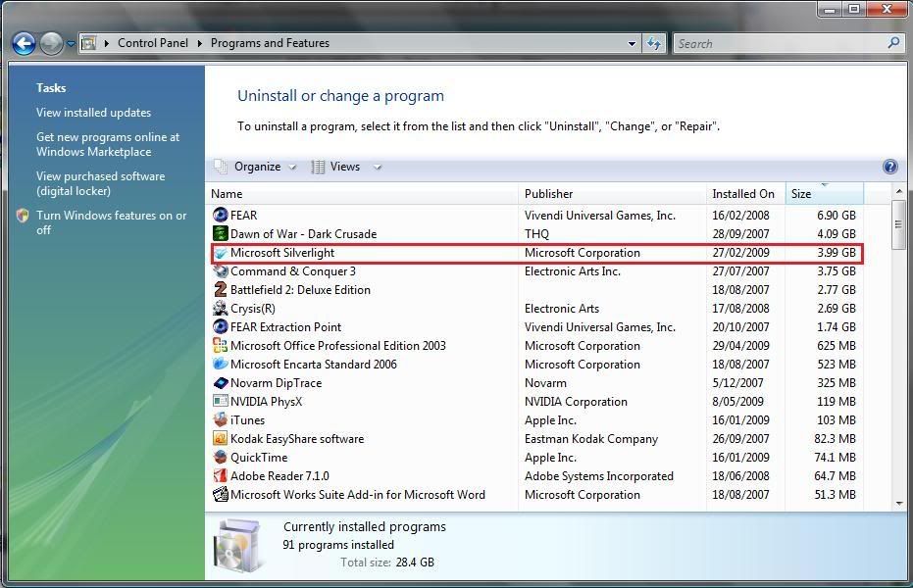
Task: Expand the address bar history dropdown
Action: (x=632, y=44)
